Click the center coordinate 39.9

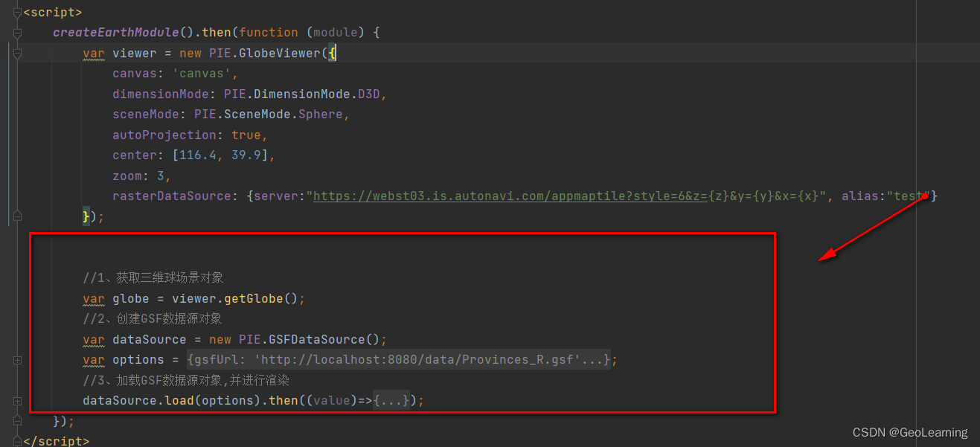[246, 155]
